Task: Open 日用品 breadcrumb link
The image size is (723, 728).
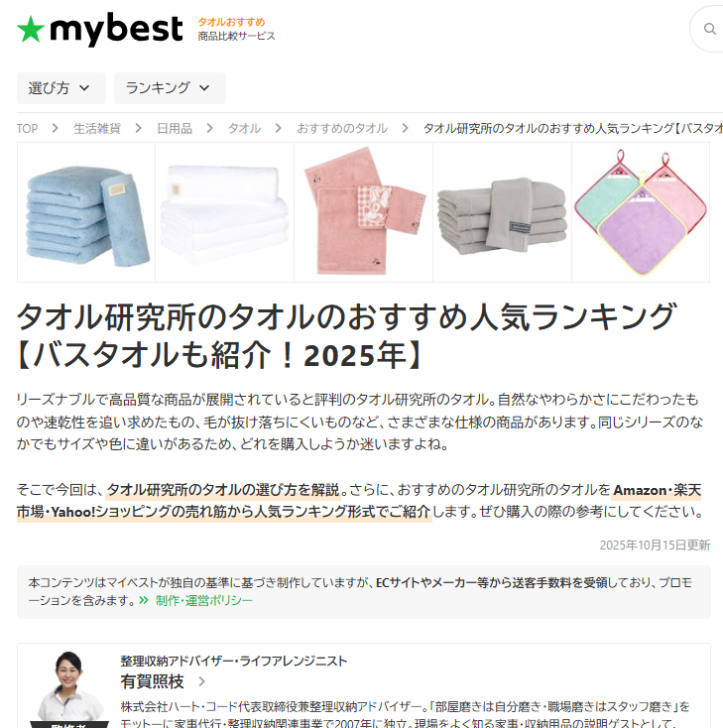Action: [x=175, y=128]
